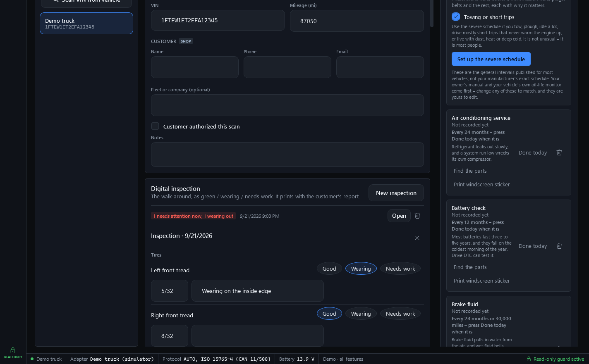Delete the 9/21/2026 inspection record

click(417, 216)
